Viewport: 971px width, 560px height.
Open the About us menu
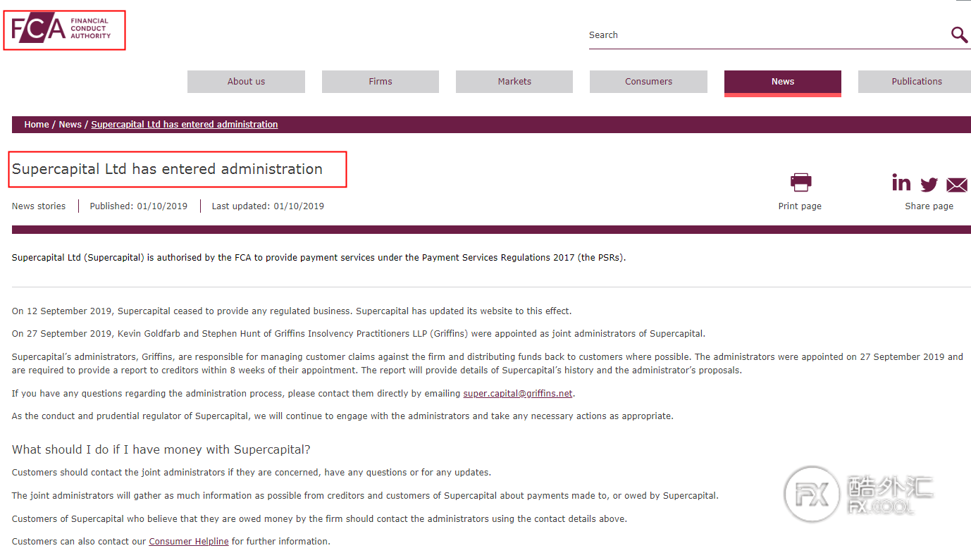tap(246, 82)
